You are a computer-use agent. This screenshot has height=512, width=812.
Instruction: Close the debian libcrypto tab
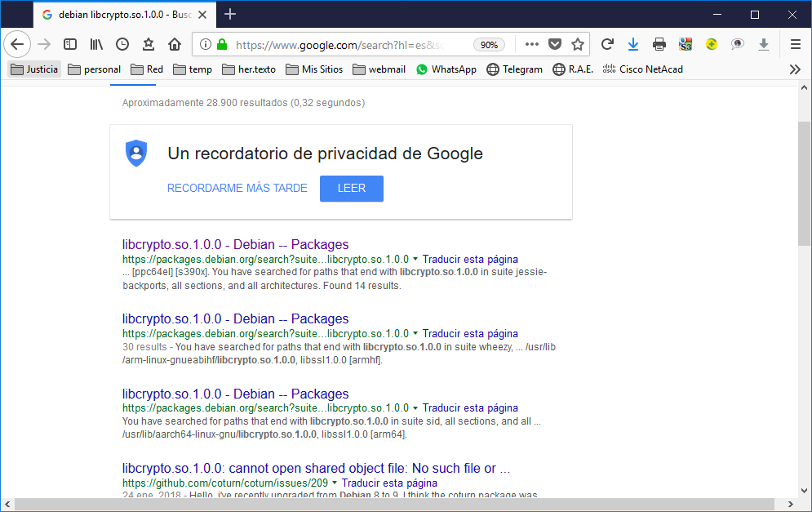coord(202,15)
